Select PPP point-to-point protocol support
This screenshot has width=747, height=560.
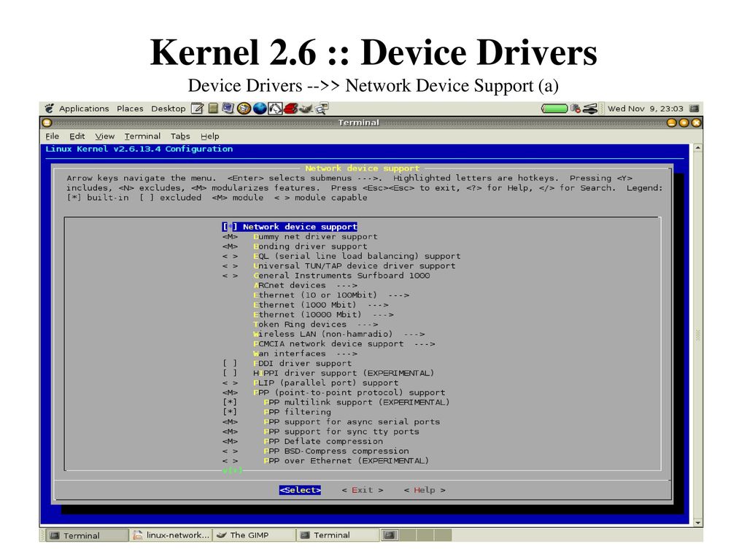[x=333, y=393]
